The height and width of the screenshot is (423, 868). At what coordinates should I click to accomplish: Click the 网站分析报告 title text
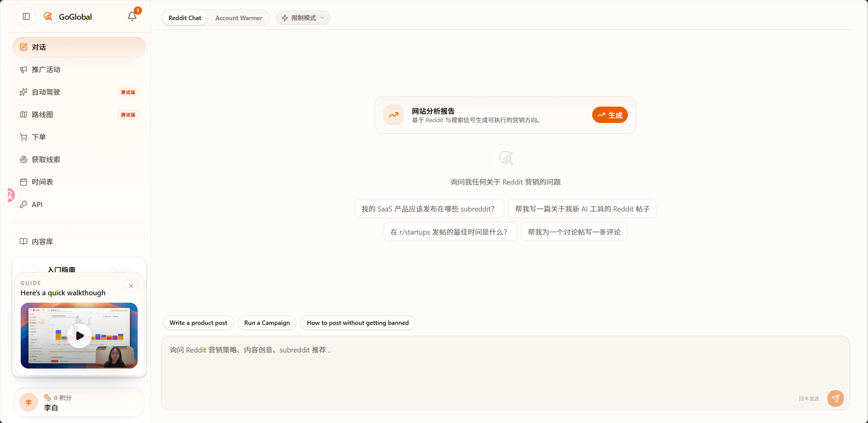coord(433,111)
